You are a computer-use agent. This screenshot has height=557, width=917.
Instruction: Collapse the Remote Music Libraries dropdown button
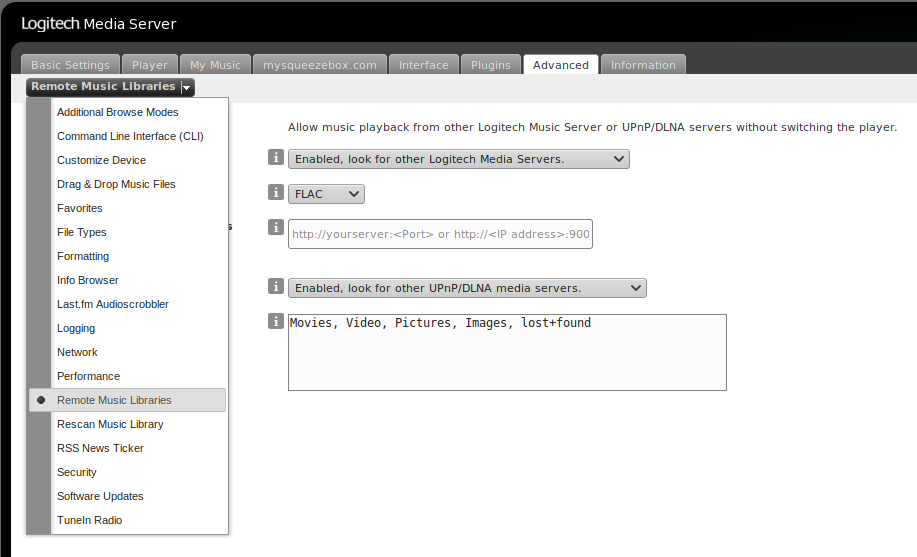[110, 87]
